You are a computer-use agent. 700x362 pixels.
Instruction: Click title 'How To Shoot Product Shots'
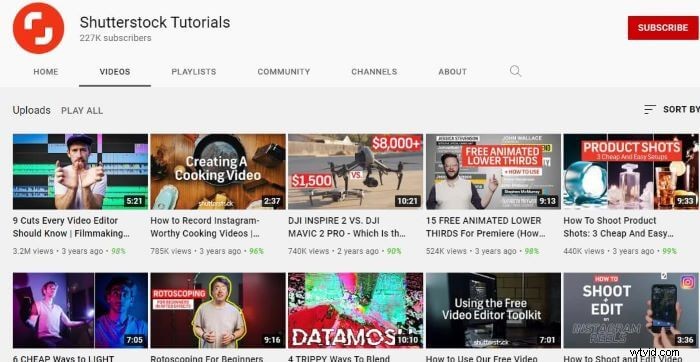pyautogui.click(x=619, y=227)
